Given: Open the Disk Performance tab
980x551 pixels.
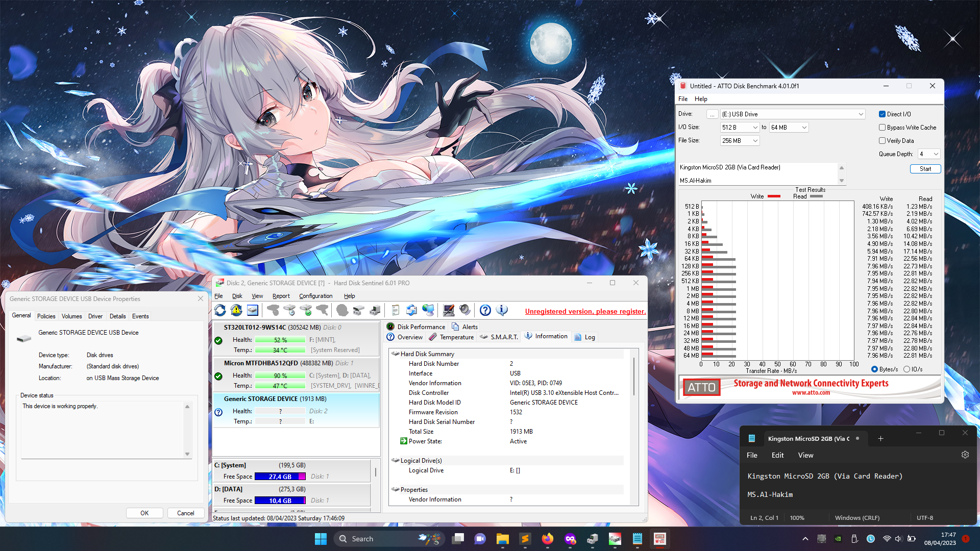Looking at the screenshot, I should pos(416,327).
